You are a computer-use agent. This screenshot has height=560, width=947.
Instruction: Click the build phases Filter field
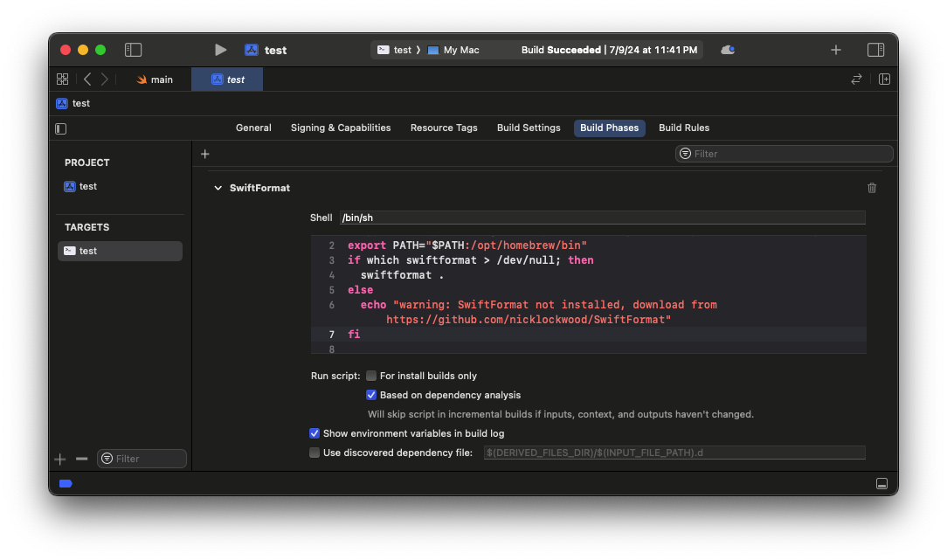click(784, 154)
